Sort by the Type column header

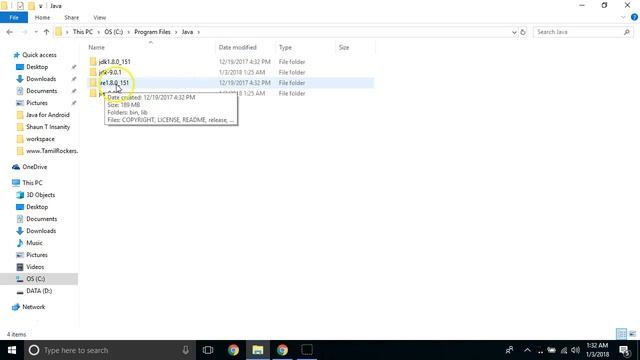[285, 47]
